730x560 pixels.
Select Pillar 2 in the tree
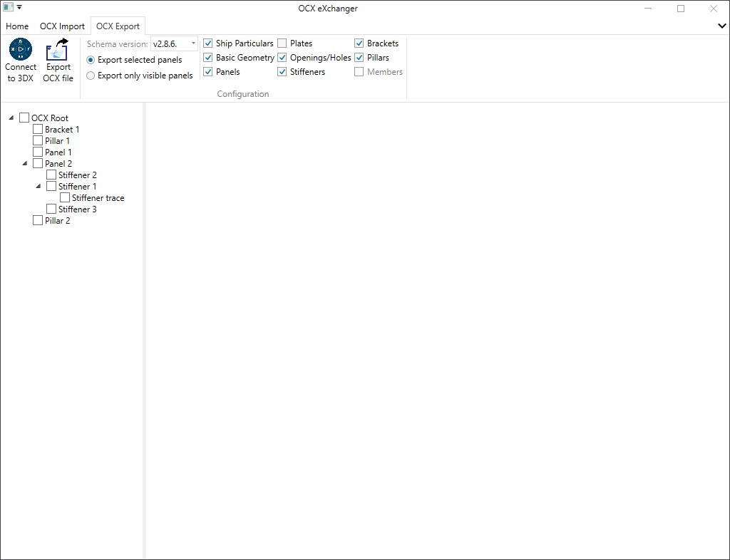tap(57, 221)
